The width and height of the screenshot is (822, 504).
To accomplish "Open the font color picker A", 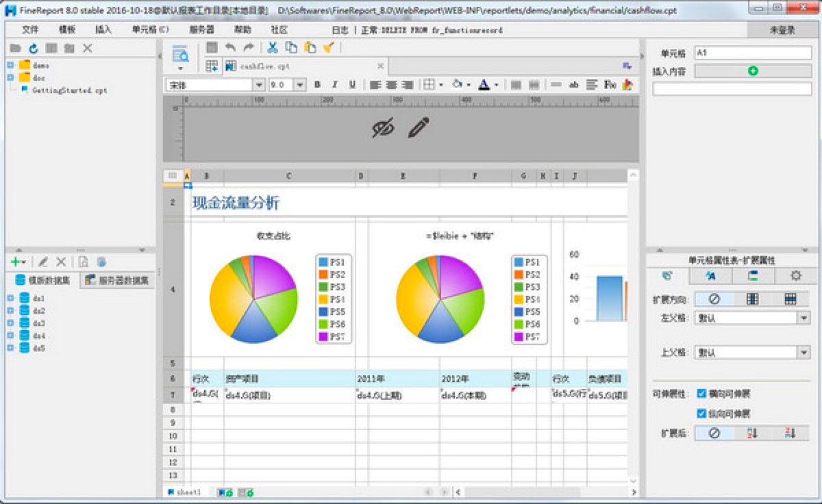I will (483, 85).
